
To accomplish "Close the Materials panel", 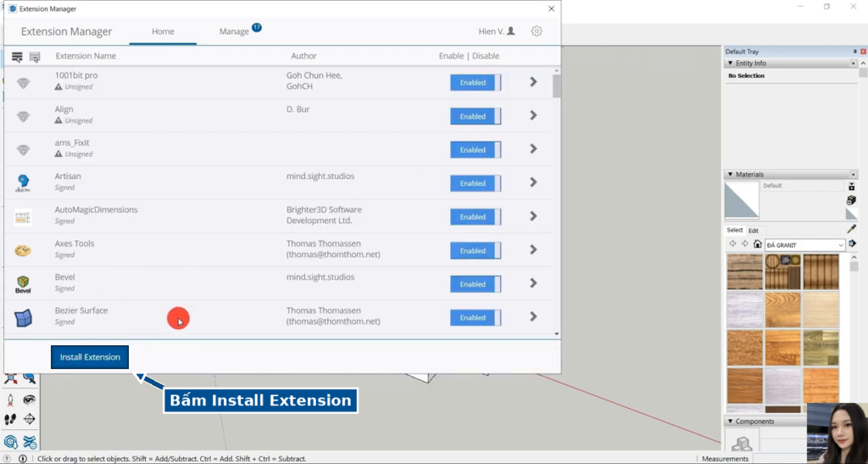I will point(853,175).
